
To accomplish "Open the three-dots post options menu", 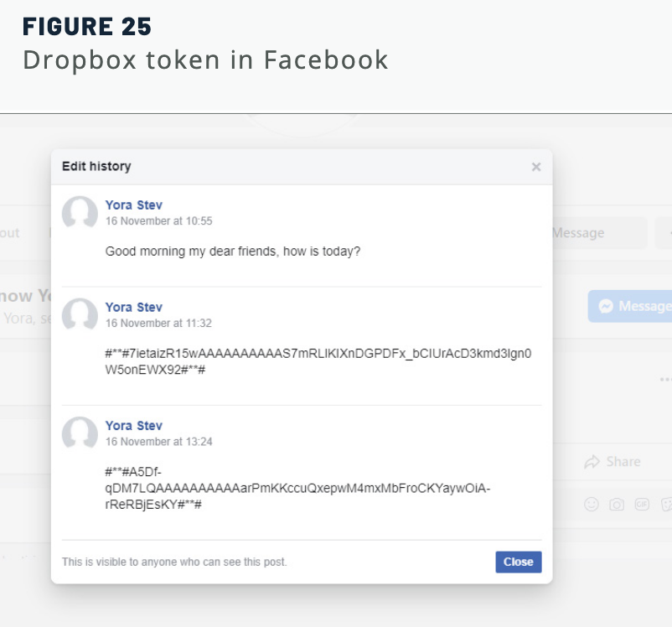I will tap(665, 380).
